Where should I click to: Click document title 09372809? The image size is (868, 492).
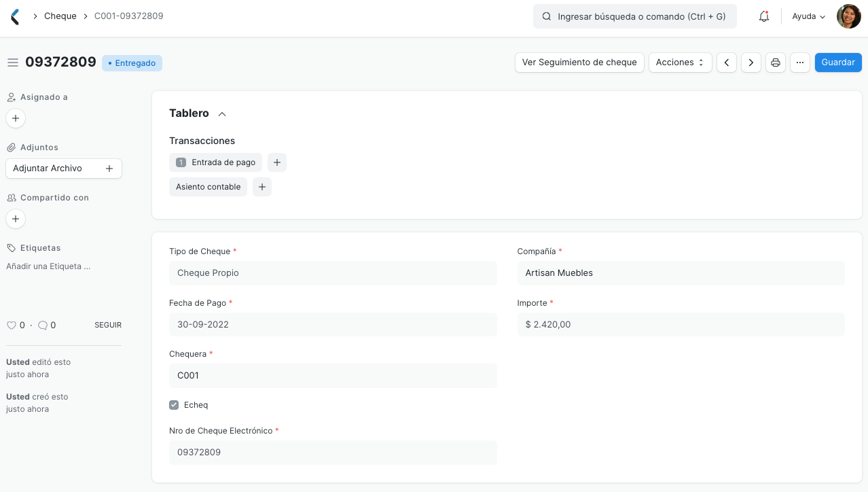pos(61,63)
